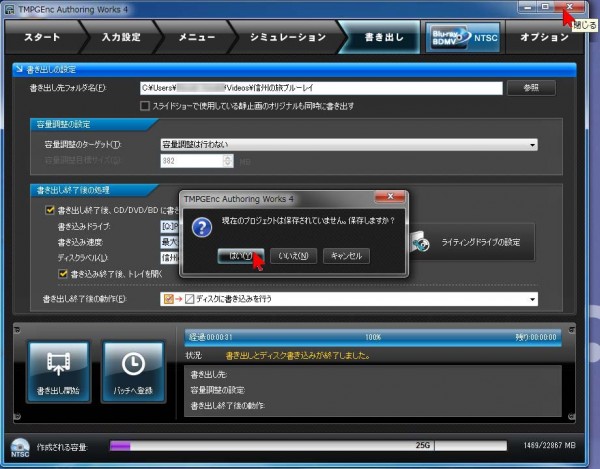Toggle open tray after writing checkbox
The image size is (600, 469).
pos(63,274)
